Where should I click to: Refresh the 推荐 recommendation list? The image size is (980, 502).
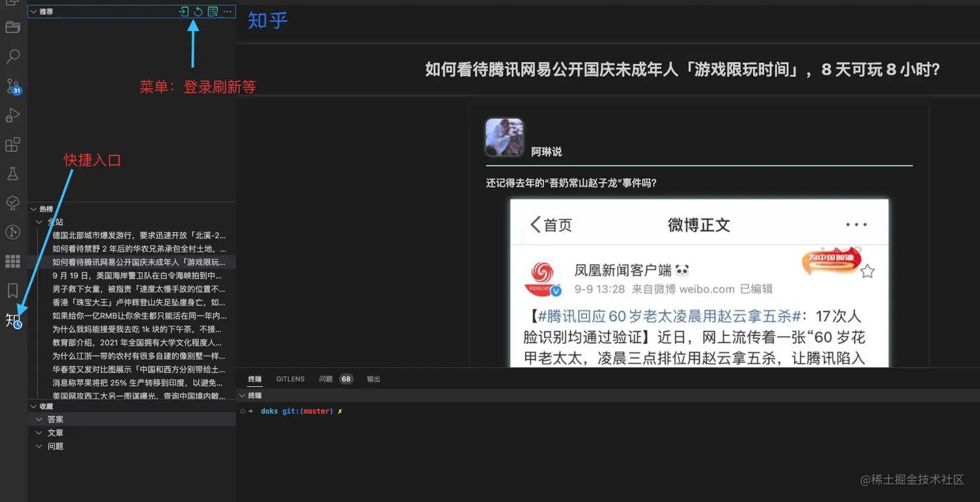[198, 12]
